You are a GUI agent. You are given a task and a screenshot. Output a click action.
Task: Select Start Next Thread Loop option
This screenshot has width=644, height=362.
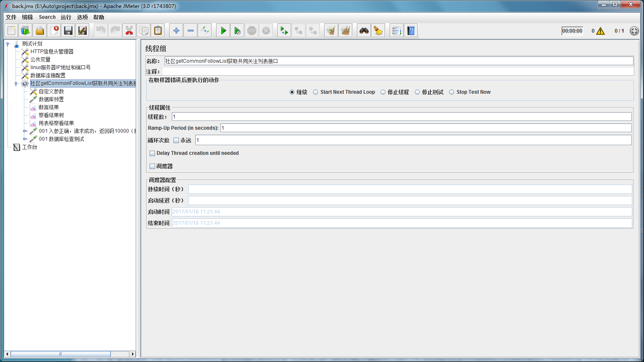point(316,92)
